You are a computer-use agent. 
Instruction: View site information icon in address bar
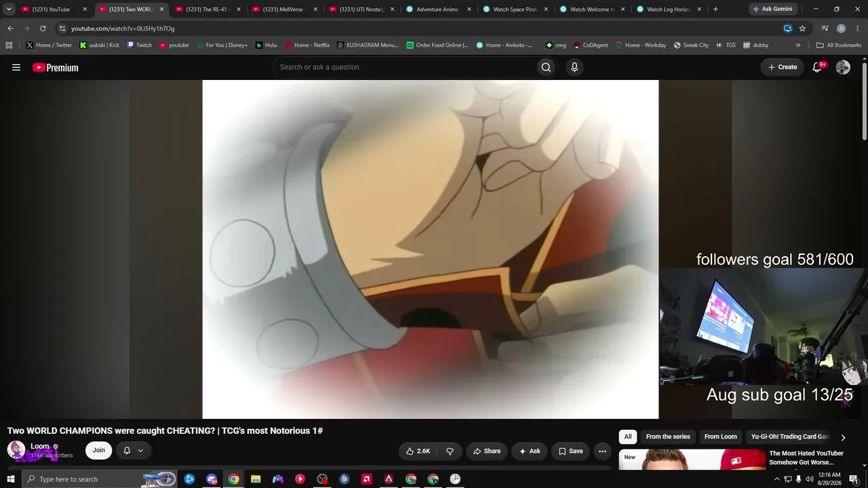(62, 28)
